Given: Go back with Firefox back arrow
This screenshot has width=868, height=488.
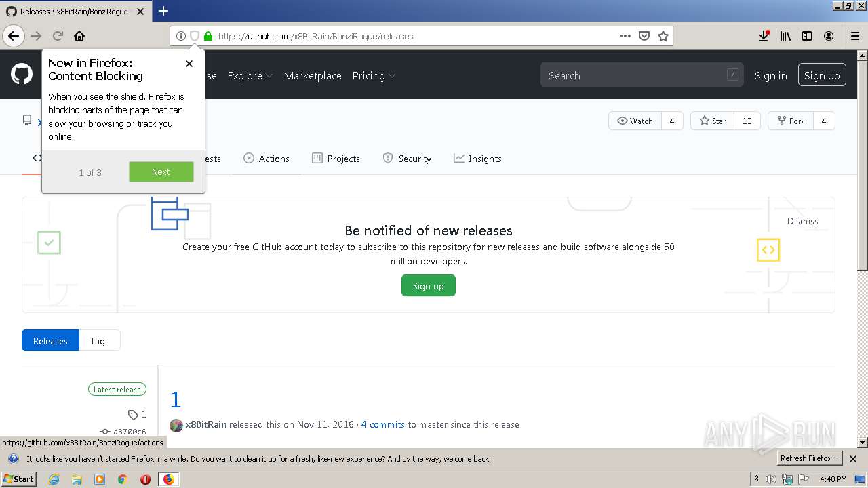Looking at the screenshot, I should [x=14, y=36].
